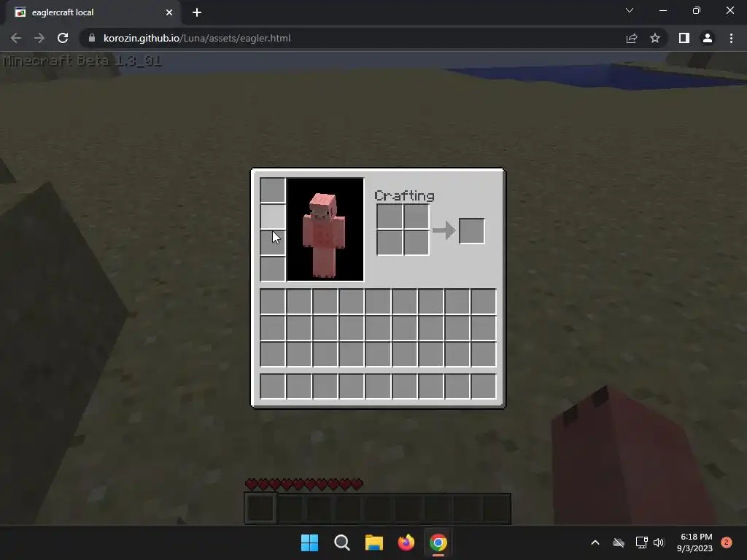Open Windows taskbar search
Viewport: 747px width, 560px height.
point(342,542)
